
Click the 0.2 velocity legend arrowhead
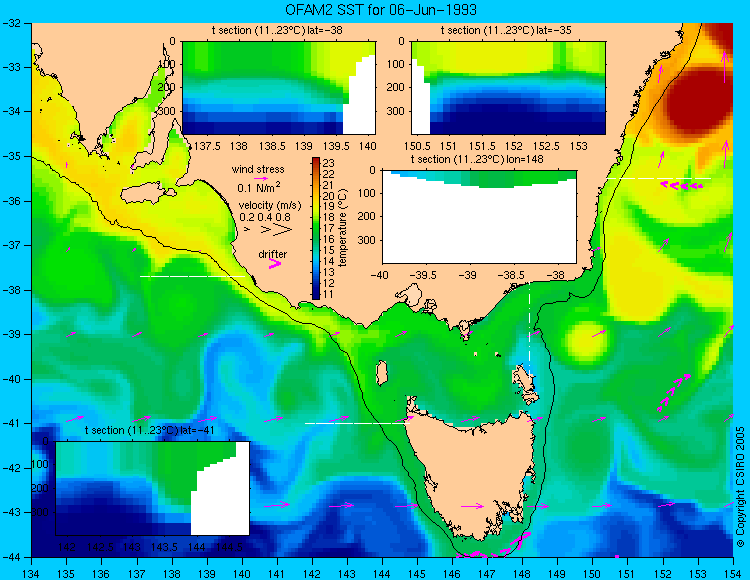coord(247,230)
